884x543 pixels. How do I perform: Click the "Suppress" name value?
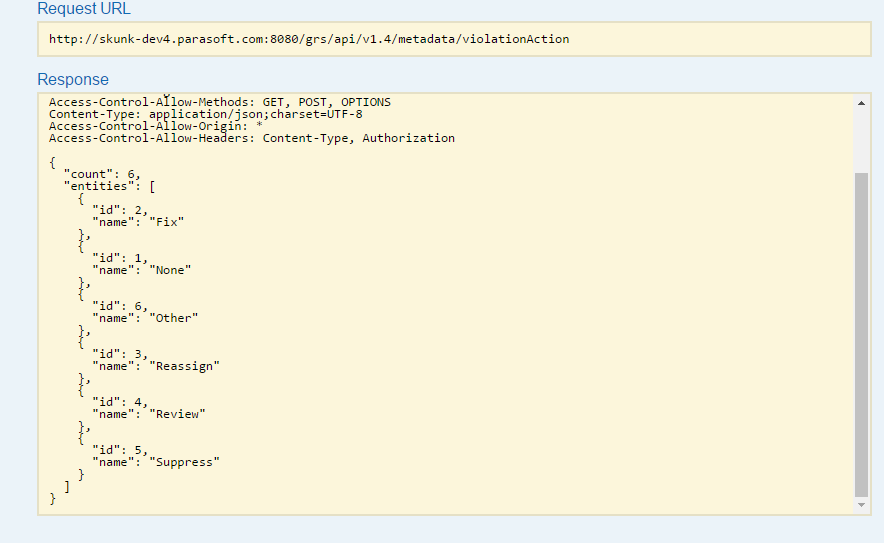pos(184,462)
